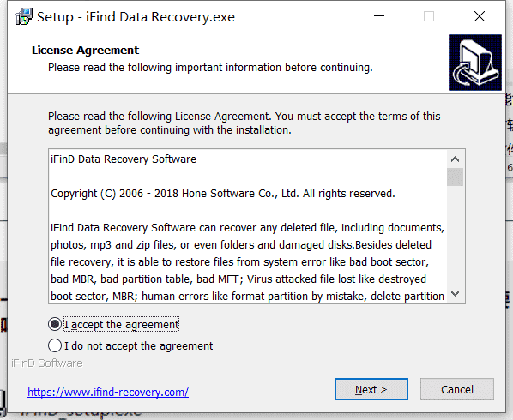Select the "I do not accept the agreement" radio
The image size is (513, 420).
(55, 345)
